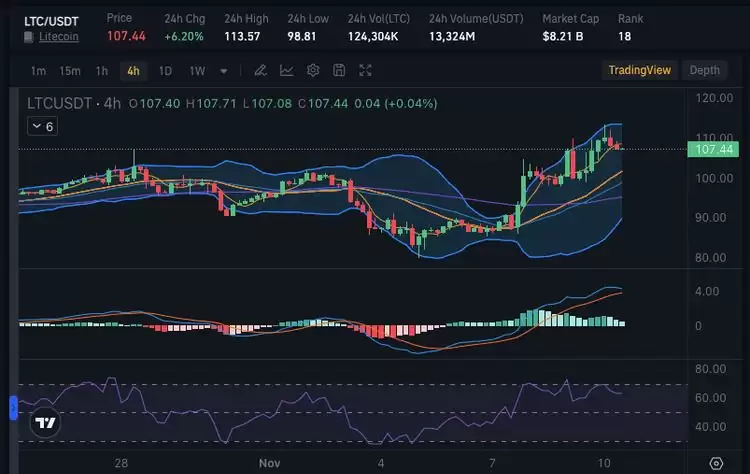
Task: Open chart settings gear icon
Action: click(313, 71)
